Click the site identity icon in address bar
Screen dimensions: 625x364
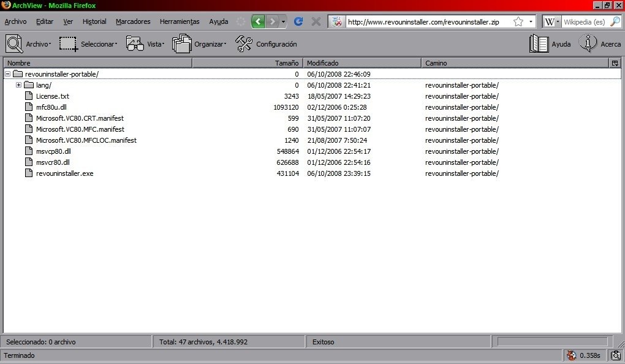(337, 21)
